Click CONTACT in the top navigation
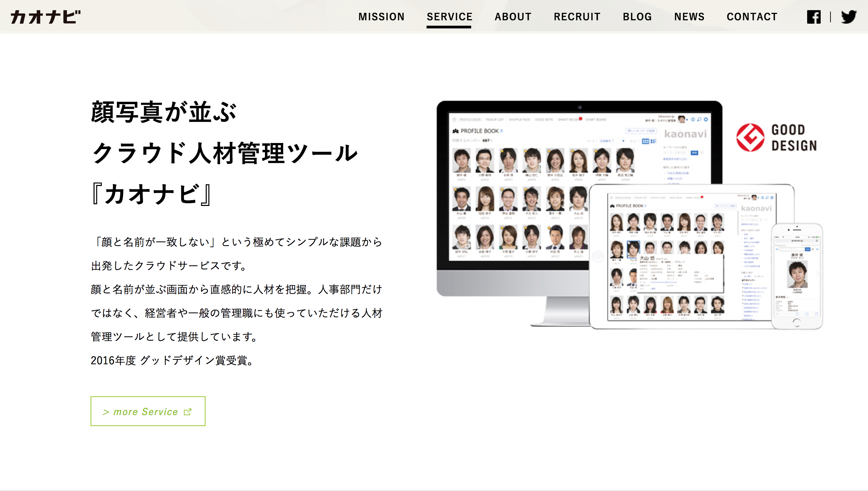The height and width of the screenshot is (491, 868). click(x=752, y=17)
